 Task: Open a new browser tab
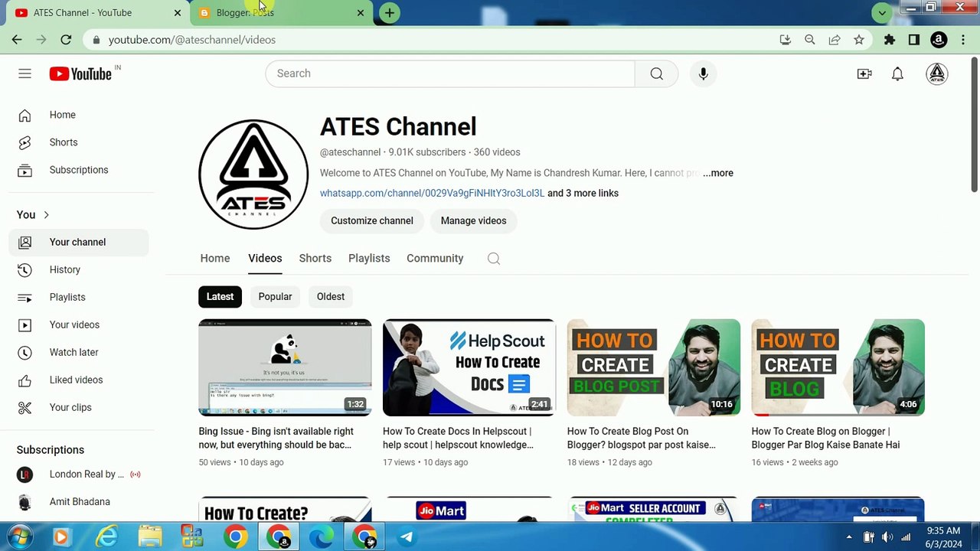389,13
